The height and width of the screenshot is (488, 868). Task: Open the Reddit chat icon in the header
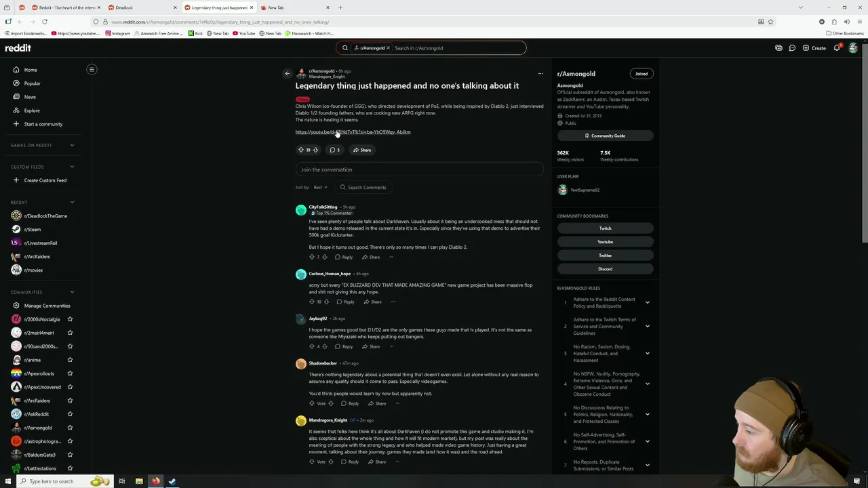(792, 48)
